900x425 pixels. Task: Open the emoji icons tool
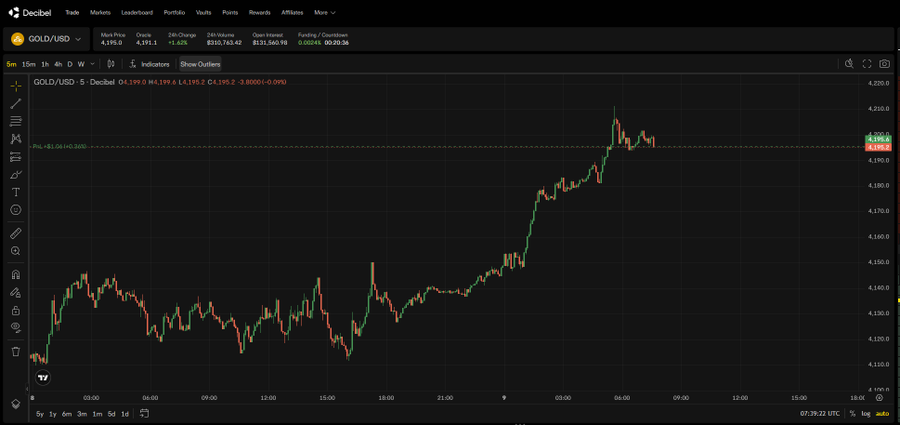15,210
